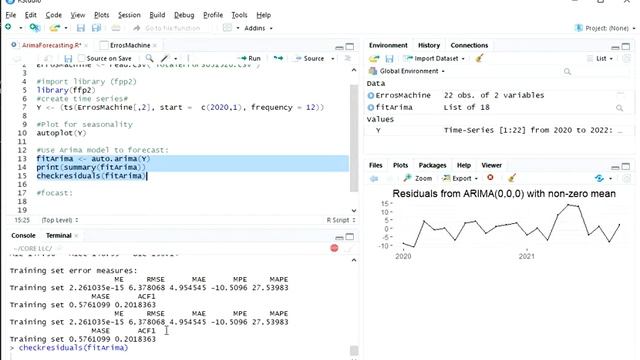Open the Session menu
The width and height of the screenshot is (640, 360).
point(129,15)
